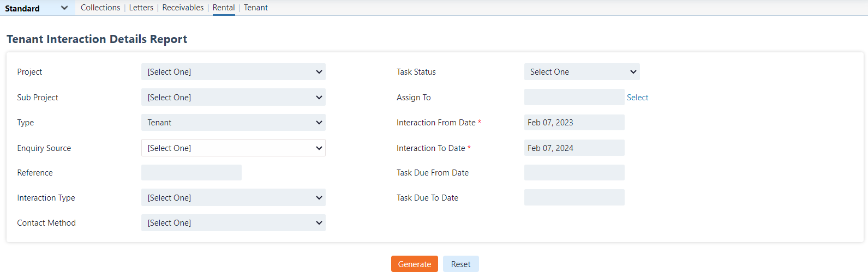Click the Select link beside Assign To
This screenshot has width=868, height=278.
click(x=637, y=98)
